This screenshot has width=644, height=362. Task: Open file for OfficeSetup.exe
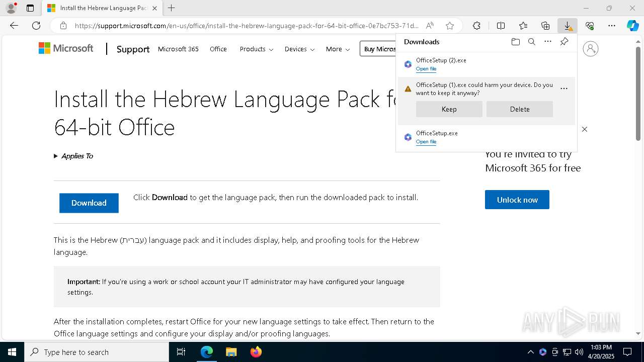[x=426, y=142]
